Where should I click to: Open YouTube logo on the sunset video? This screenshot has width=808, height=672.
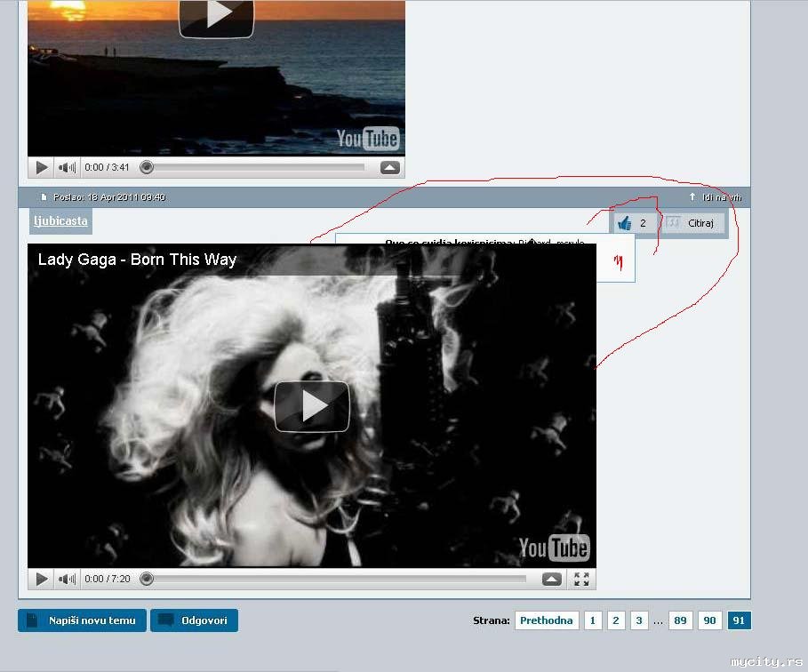tap(367, 139)
